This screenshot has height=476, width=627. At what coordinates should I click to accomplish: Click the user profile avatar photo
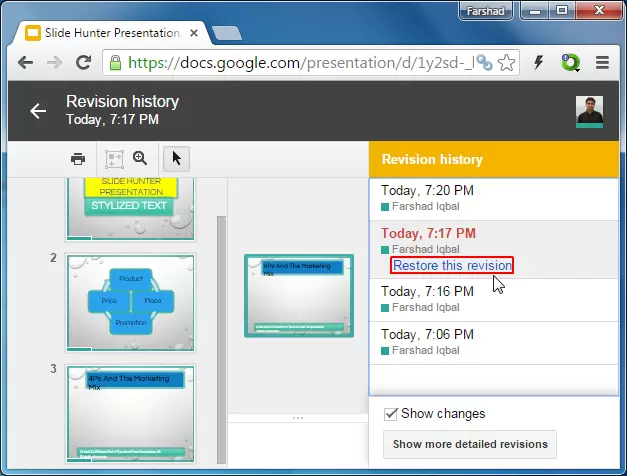[x=589, y=112]
